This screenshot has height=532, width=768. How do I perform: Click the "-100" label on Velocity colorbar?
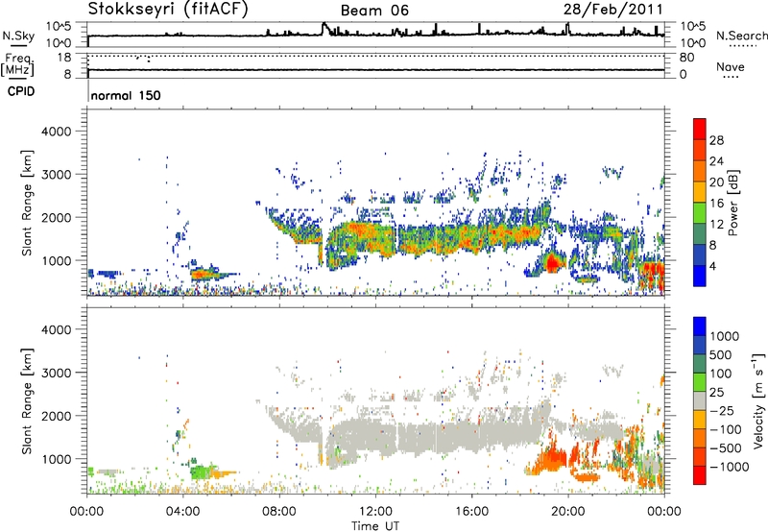pyautogui.click(x=726, y=429)
